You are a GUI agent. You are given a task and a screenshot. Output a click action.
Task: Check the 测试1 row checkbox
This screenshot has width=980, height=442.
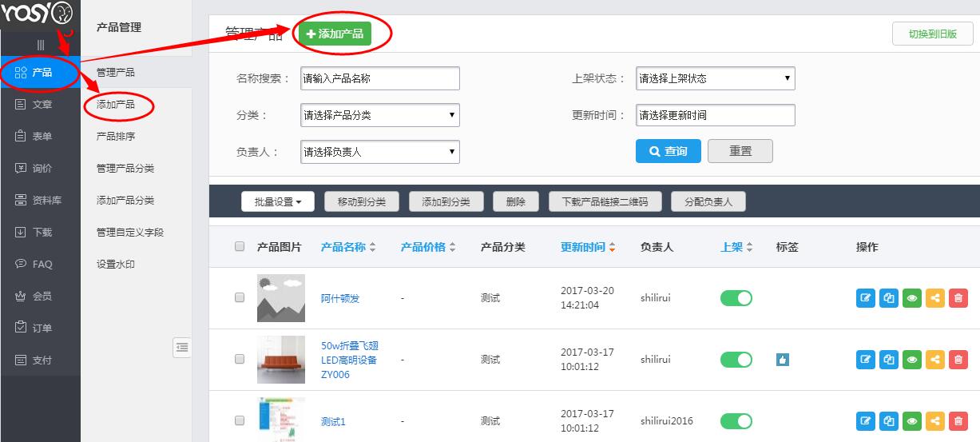point(240,420)
